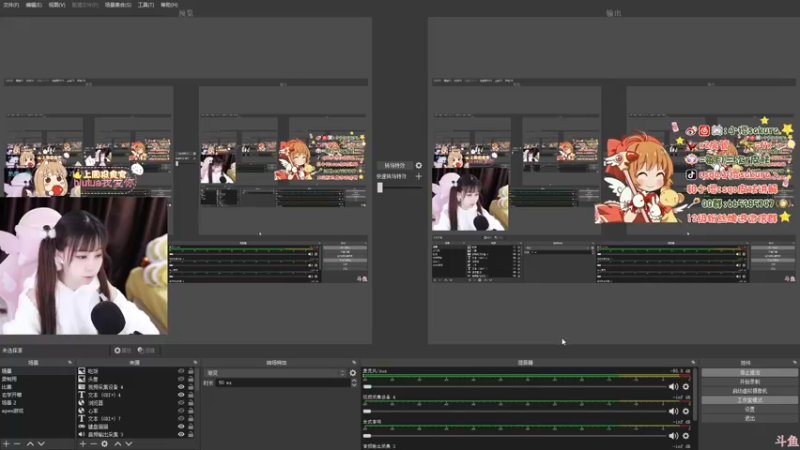Toggle visibility eye of 头像 source
Image resolution: width=800 pixels, height=450 pixels.
(x=181, y=379)
